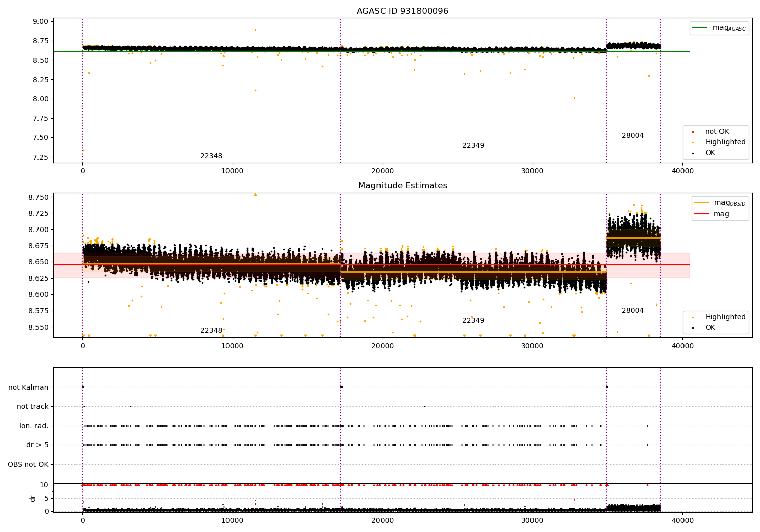760x532 pixels.
Task: Click the lone orange point near 7.33 magnitude
Action: point(83,150)
